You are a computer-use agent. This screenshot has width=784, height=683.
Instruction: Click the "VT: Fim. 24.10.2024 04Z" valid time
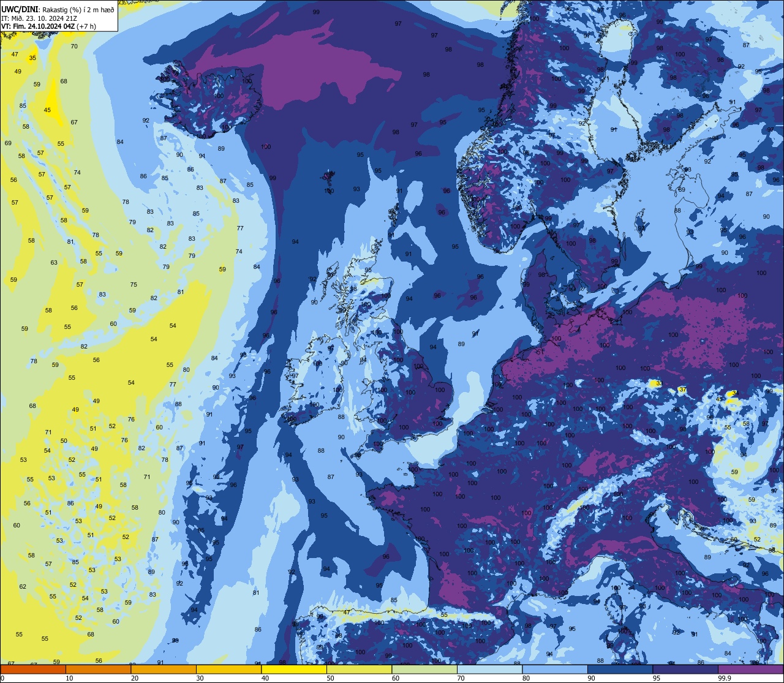38,26
